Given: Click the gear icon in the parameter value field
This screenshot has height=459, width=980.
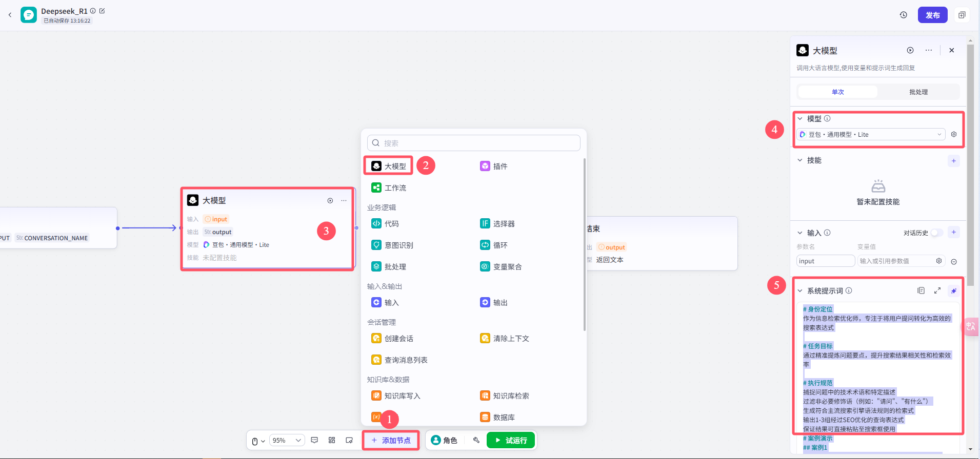Looking at the screenshot, I should tap(939, 261).
